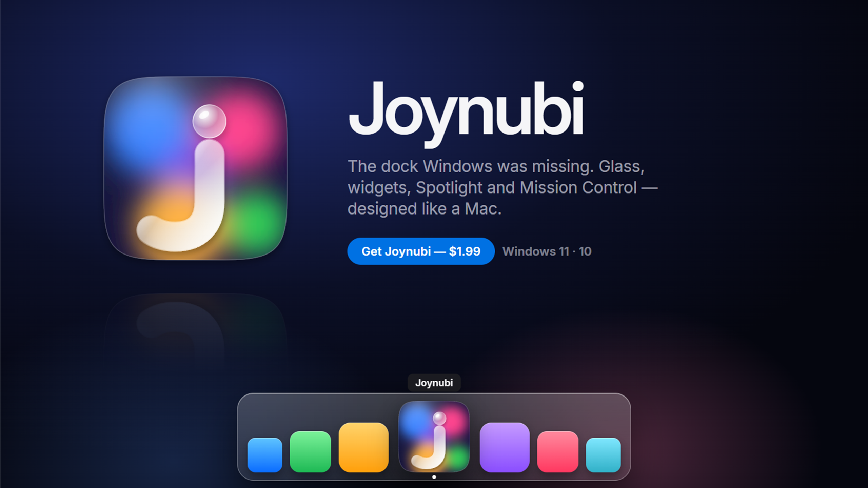Screen dimensions: 868x488
Task: Click the Get Joynubi — $1.99 button
Action: pyautogui.click(x=421, y=251)
